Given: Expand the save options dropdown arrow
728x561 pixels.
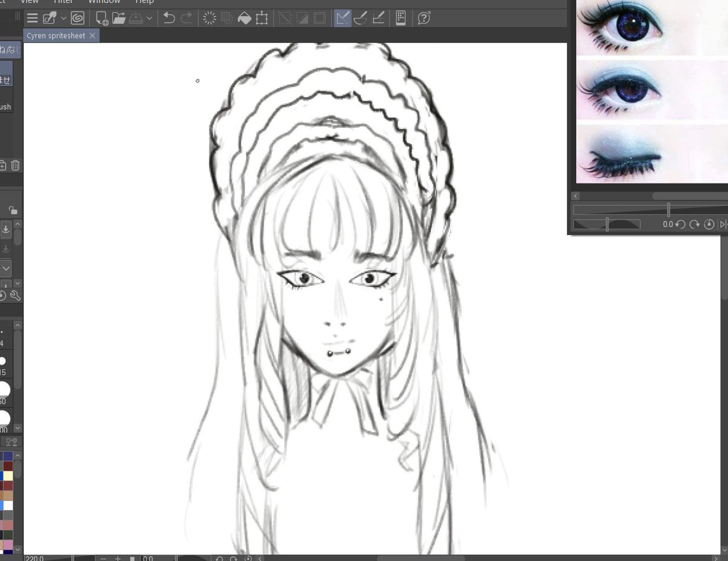Looking at the screenshot, I should [149, 18].
